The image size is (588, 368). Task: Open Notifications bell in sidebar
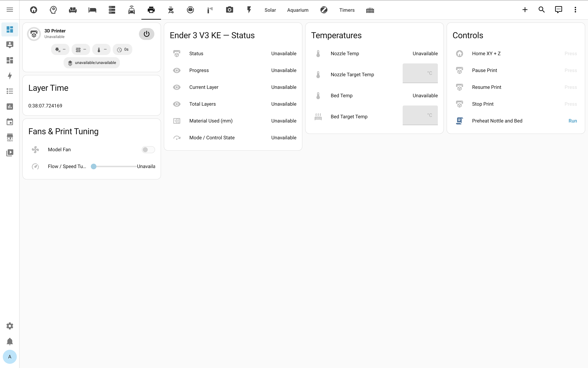coord(10,342)
